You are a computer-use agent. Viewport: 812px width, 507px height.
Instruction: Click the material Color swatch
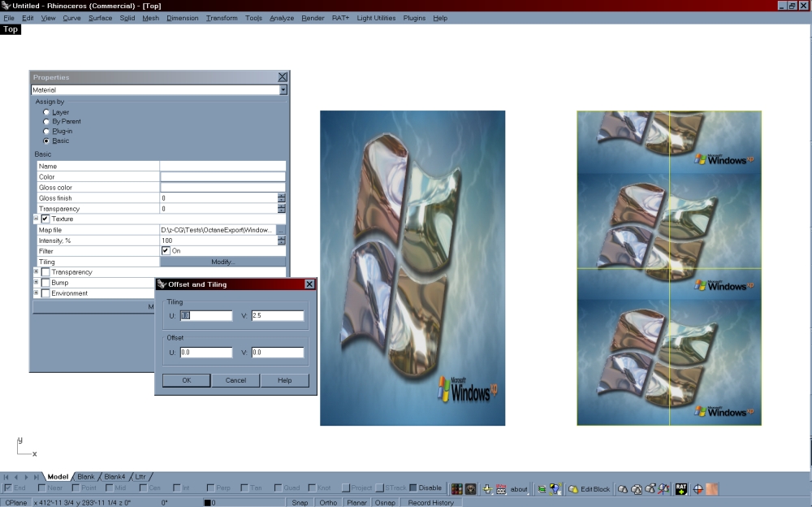click(x=222, y=177)
